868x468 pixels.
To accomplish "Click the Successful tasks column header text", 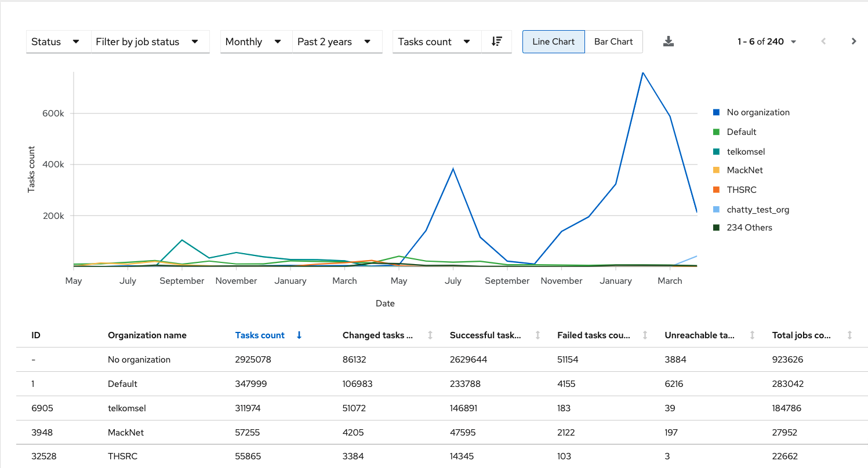I will pos(485,335).
